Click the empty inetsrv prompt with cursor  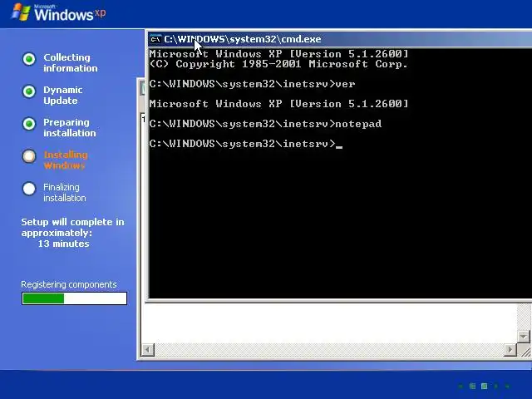pos(246,144)
